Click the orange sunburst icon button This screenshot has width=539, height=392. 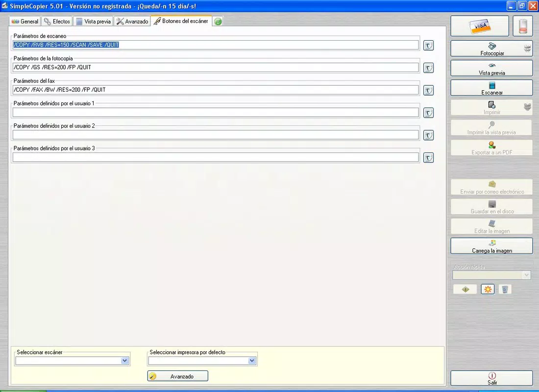click(x=488, y=289)
